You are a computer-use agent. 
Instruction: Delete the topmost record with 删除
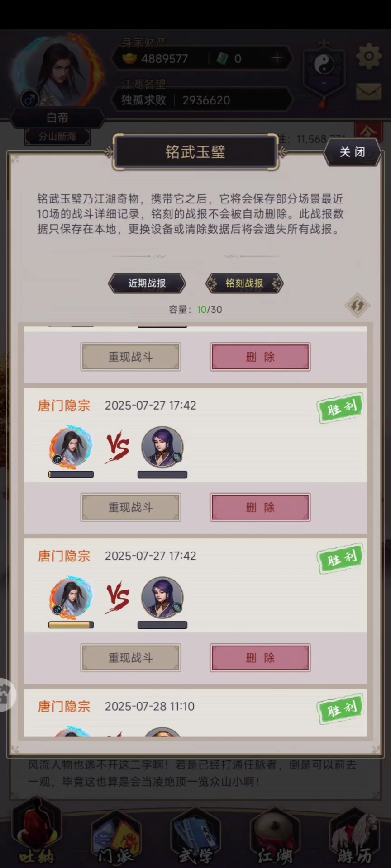(260, 357)
